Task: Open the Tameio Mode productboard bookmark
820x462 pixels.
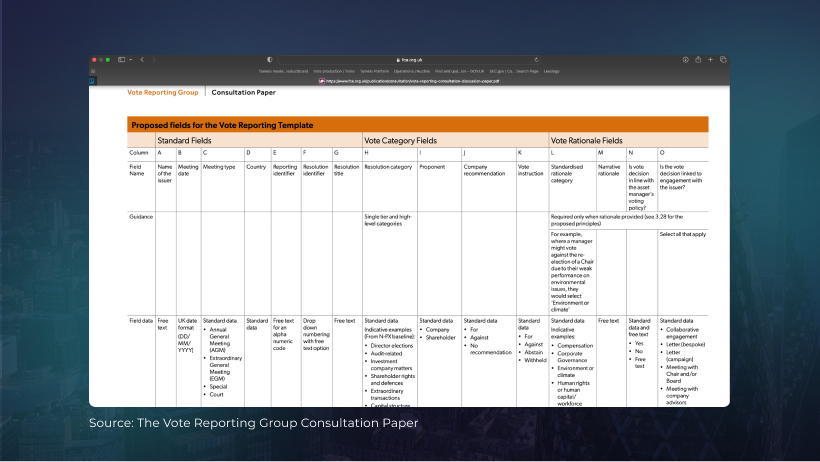Action: pyautogui.click(x=281, y=71)
